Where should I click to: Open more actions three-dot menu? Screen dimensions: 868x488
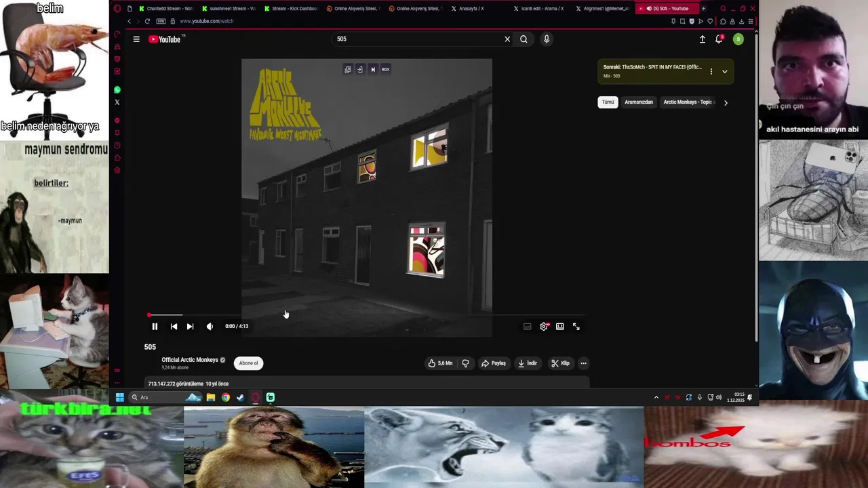click(583, 363)
